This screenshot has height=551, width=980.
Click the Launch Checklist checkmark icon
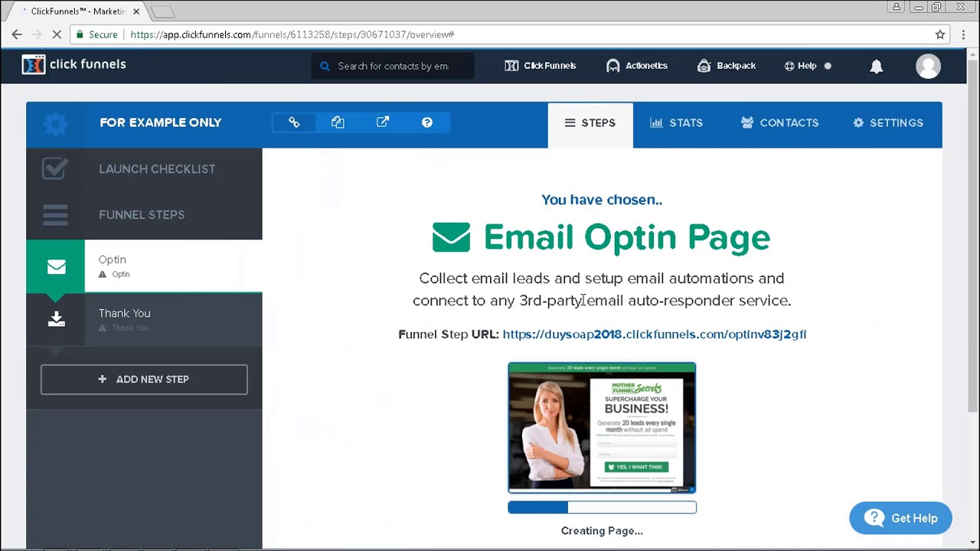(x=55, y=168)
